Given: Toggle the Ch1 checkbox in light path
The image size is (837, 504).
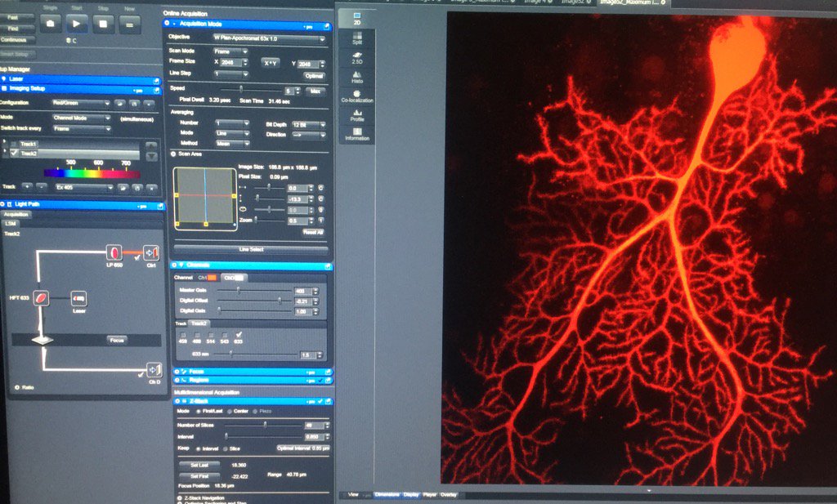Looking at the screenshot, I should [137, 258].
